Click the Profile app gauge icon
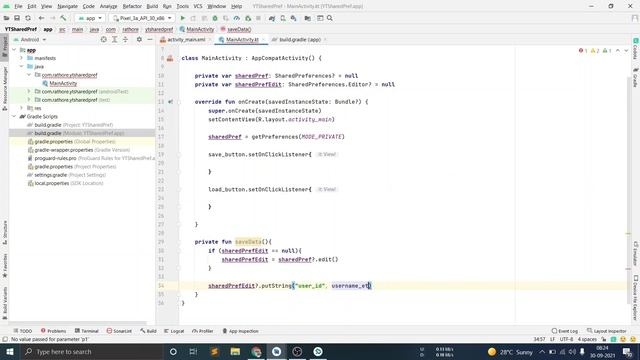This screenshot has height=360, width=640. 237,18
